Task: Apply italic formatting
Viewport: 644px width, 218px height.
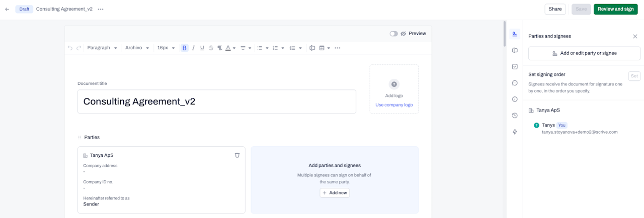Action: pos(193,48)
